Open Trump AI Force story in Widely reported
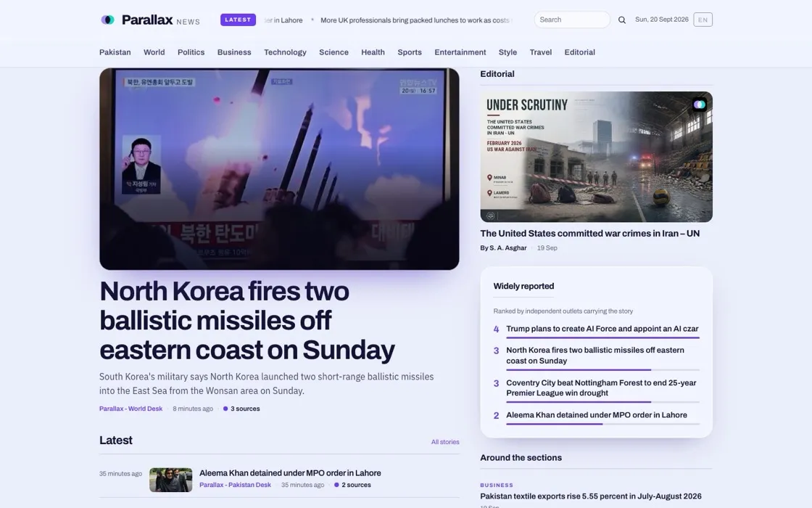The height and width of the screenshot is (508, 812). [602, 329]
